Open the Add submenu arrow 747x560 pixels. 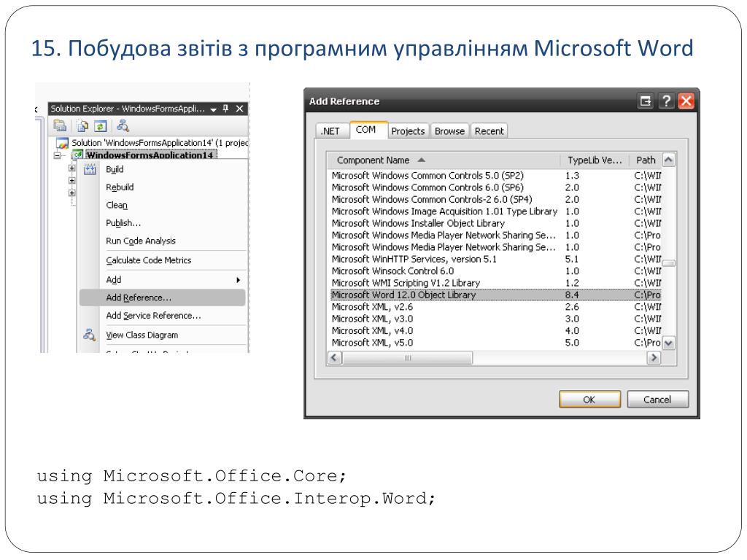coord(239,280)
